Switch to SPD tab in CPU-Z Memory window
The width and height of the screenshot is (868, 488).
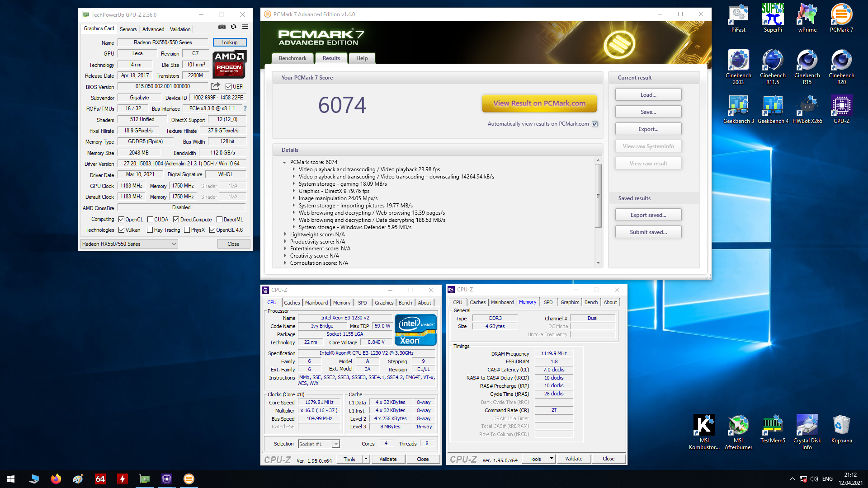(x=548, y=302)
